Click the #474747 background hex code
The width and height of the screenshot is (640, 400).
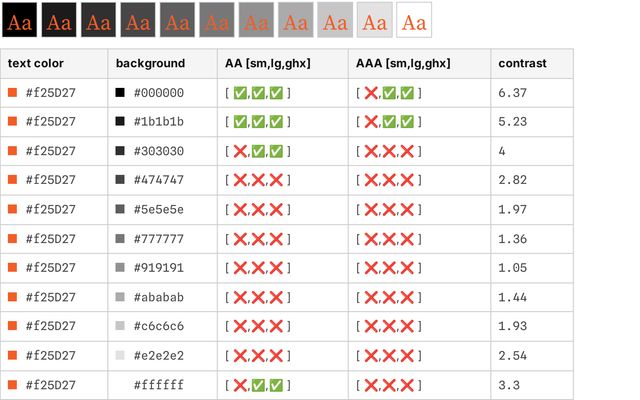(x=158, y=180)
